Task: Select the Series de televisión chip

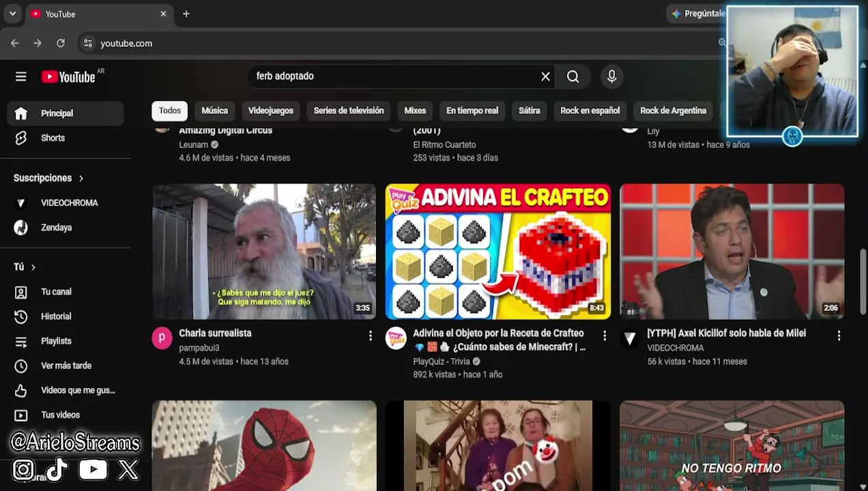Action: [349, 110]
